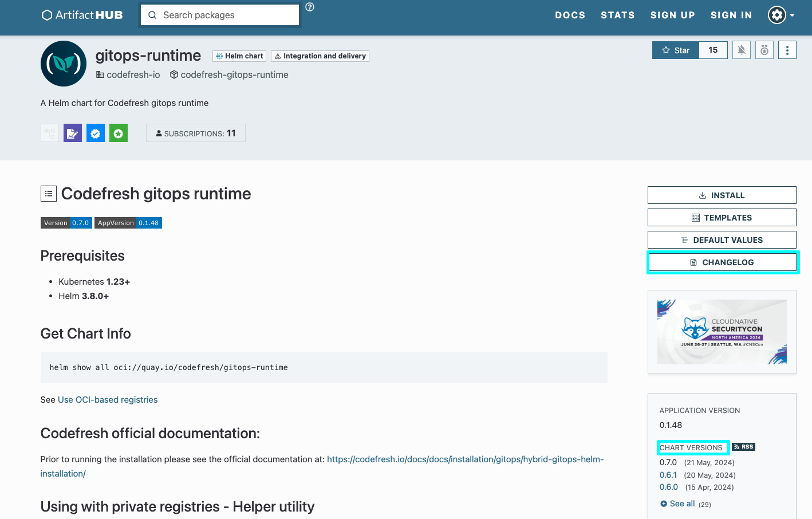Open the three-dot more options menu
The width and height of the screenshot is (812, 519).
pyautogui.click(x=787, y=50)
